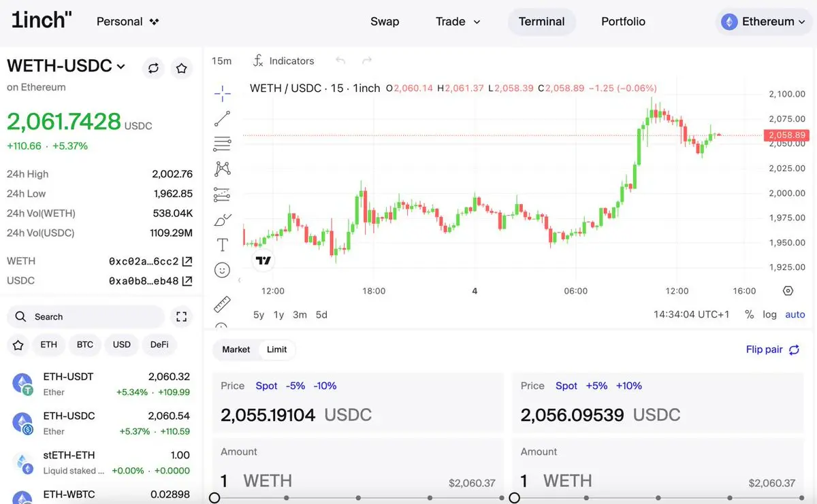
Task: Swap pair direction with refresh icon
Action: click(x=153, y=68)
